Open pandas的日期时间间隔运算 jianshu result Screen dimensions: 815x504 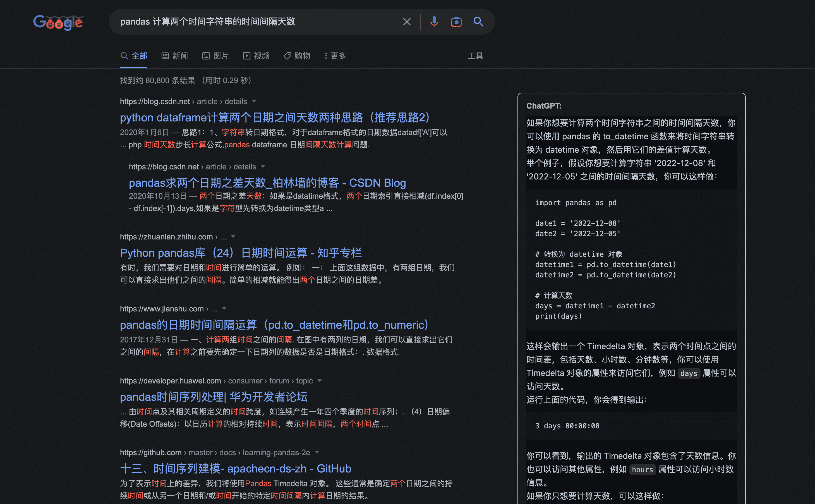275,325
